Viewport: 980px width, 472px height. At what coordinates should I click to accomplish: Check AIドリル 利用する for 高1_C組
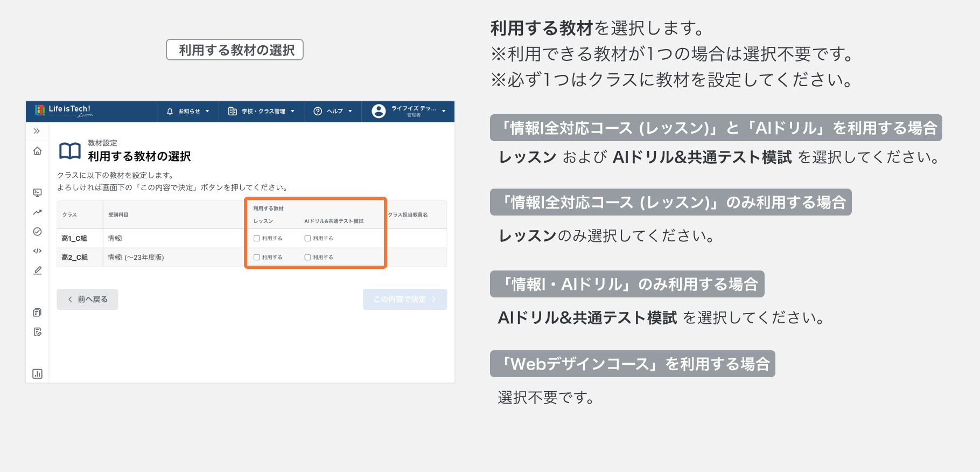(x=307, y=238)
